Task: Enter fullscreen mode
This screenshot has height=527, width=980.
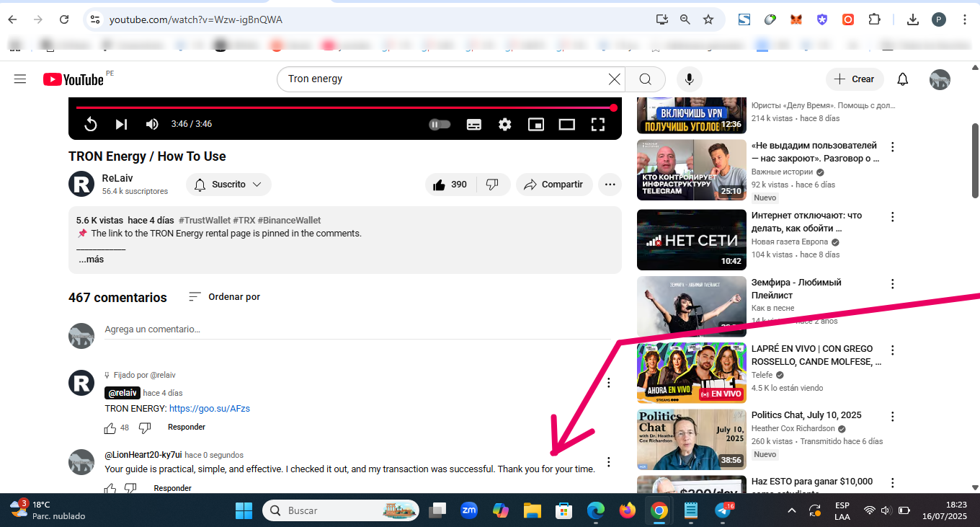Action: (597, 124)
